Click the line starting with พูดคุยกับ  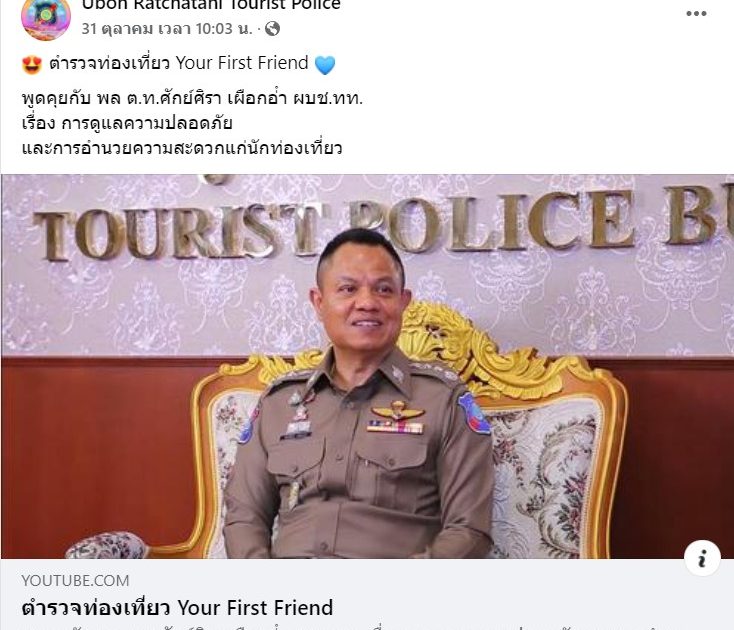192,99
